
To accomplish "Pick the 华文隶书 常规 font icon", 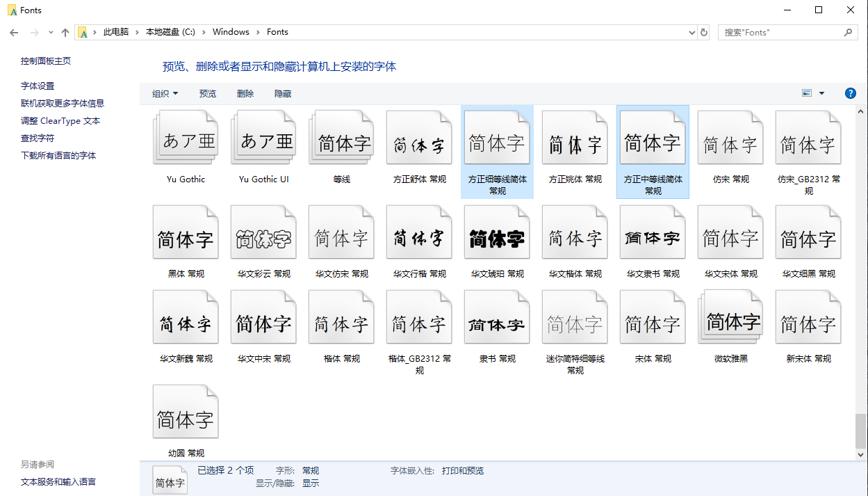I will (653, 232).
